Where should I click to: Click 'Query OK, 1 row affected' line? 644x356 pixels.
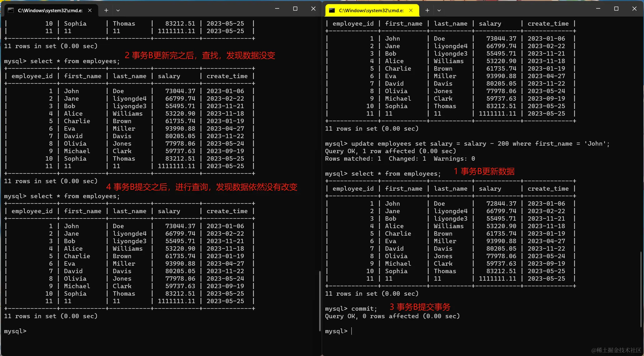pyautogui.click(x=390, y=151)
